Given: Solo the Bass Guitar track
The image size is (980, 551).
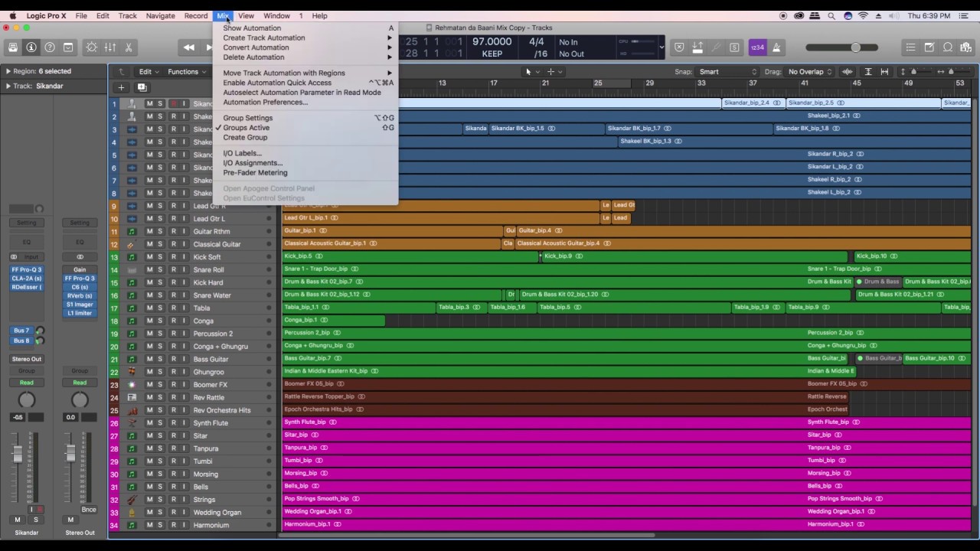Looking at the screenshot, I should [x=160, y=359].
